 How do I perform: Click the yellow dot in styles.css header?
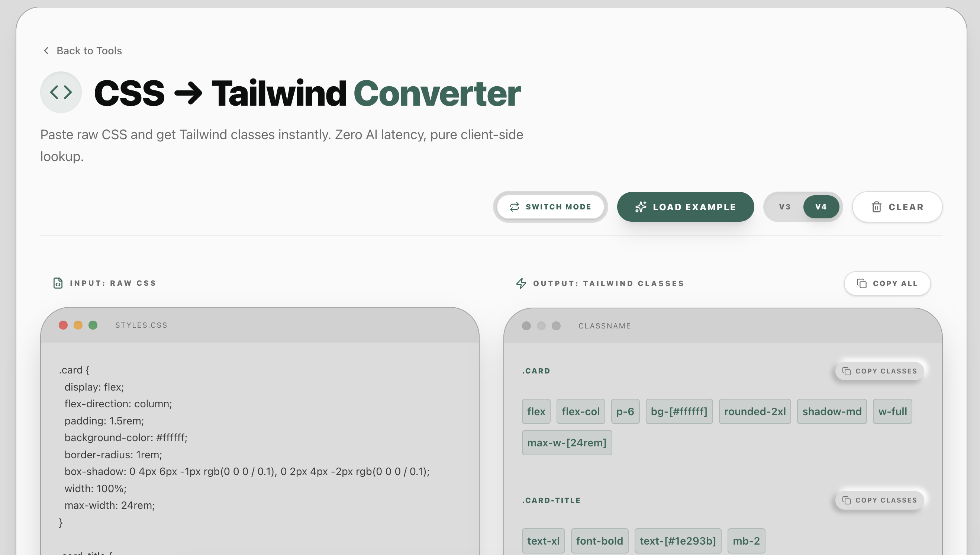click(78, 325)
